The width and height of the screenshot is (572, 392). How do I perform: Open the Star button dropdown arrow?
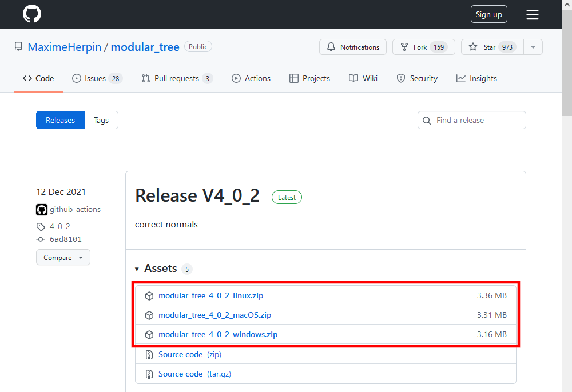(533, 46)
